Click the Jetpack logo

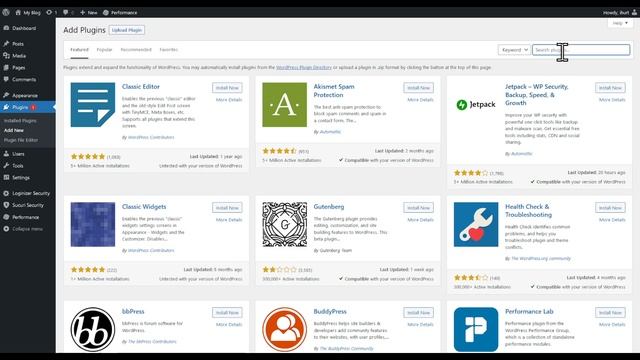tap(476, 104)
